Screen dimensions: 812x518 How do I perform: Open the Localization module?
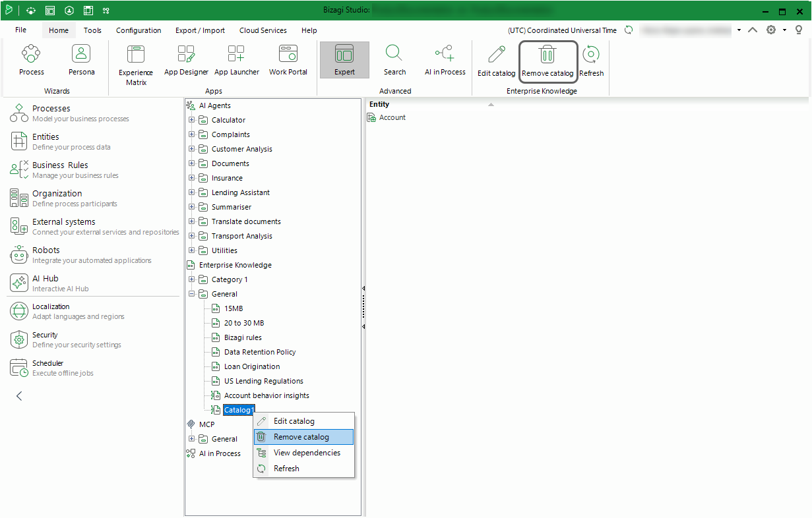coord(67,311)
